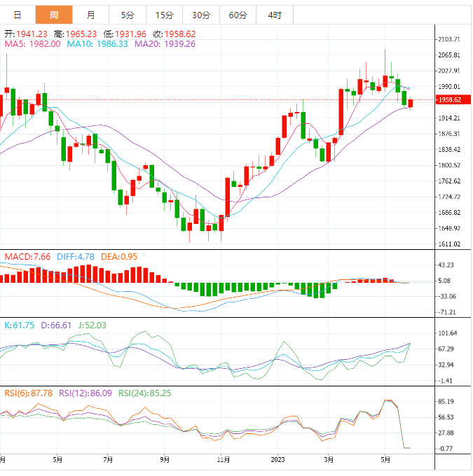The image size is (473, 476).
Task: Click the 11月 marker on time axis
Action: [224, 460]
